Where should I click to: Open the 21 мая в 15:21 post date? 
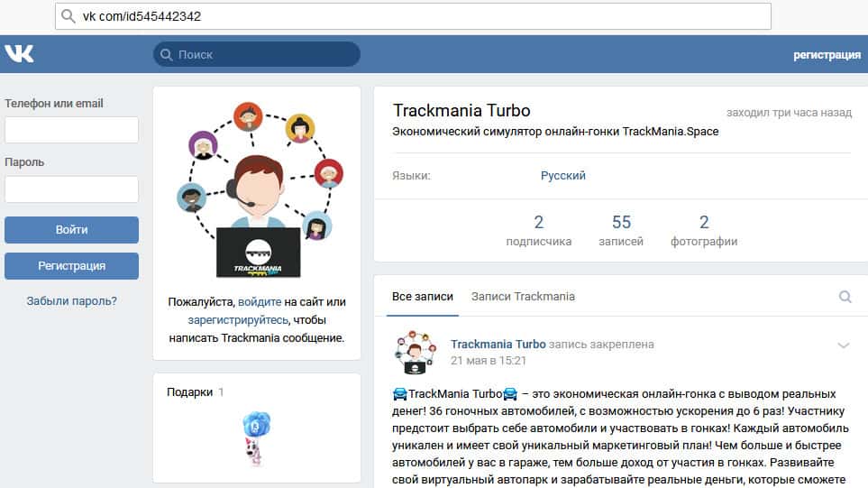coord(489,361)
